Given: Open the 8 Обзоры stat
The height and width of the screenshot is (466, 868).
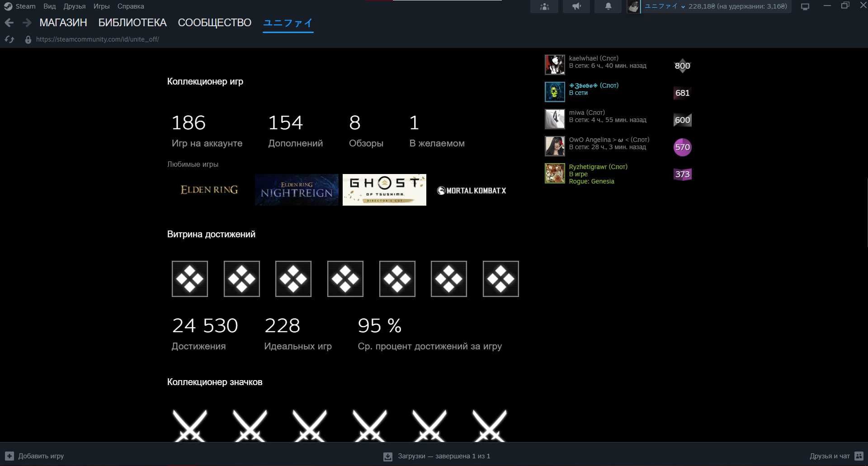Looking at the screenshot, I should click(366, 131).
